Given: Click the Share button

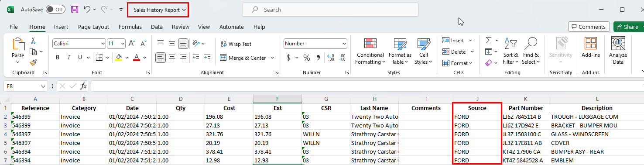Looking at the screenshot, I should [627, 27].
